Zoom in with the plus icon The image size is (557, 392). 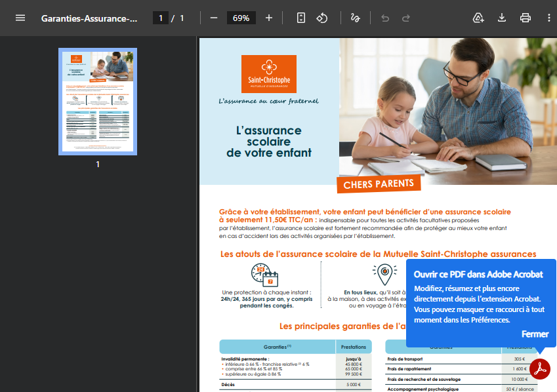coord(269,18)
